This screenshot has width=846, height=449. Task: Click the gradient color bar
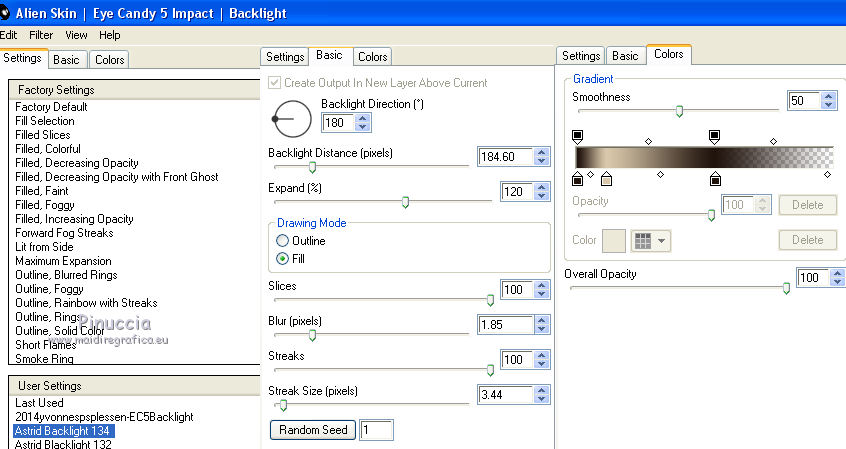[x=705, y=158]
